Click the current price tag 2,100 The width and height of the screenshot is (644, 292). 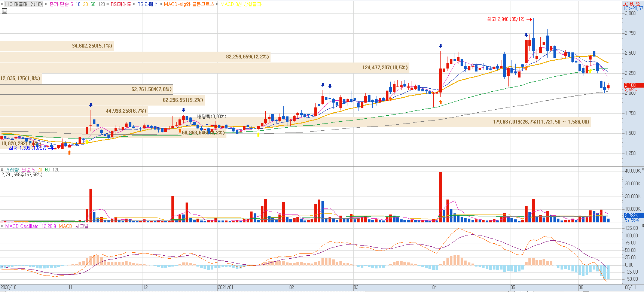(x=633, y=85)
